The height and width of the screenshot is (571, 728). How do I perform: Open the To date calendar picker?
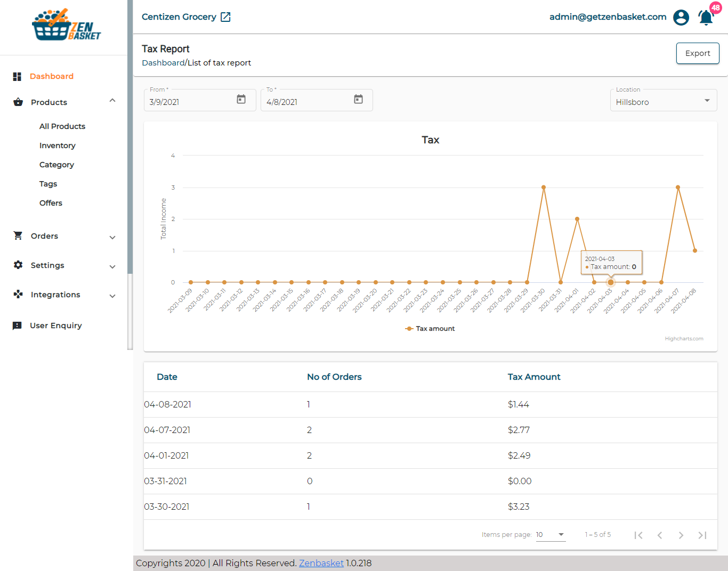coord(358,100)
